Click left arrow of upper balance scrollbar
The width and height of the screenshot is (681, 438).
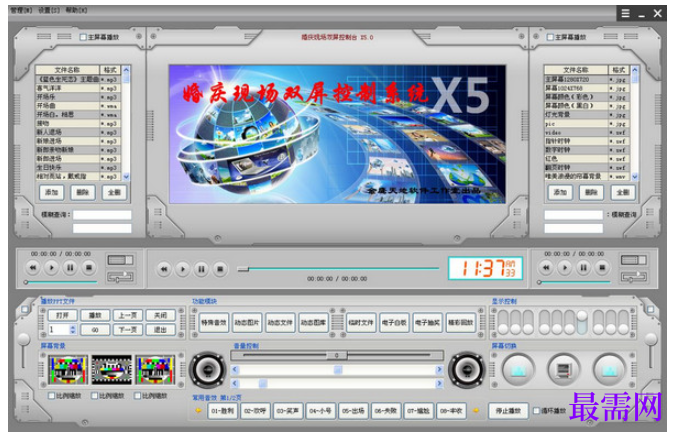click(x=235, y=370)
